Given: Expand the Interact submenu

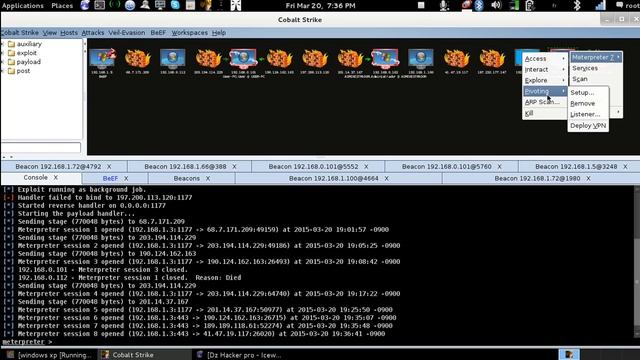Looking at the screenshot, I should (545, 70).
